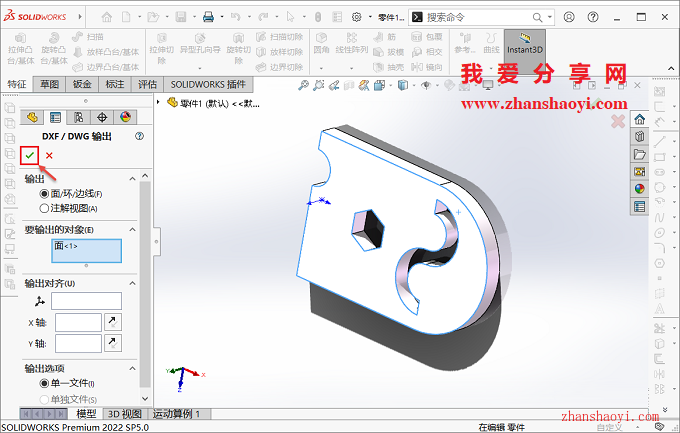Collapse the ribbon with chevron
Image resolution: width=680 pixels, height=433 pixels.
(671, 69)
